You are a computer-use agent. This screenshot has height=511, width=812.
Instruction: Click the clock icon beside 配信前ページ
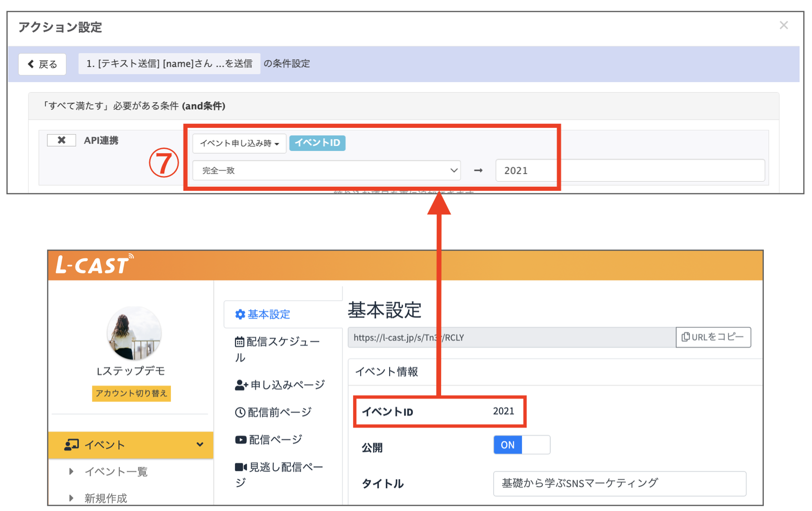coord(240,412)
